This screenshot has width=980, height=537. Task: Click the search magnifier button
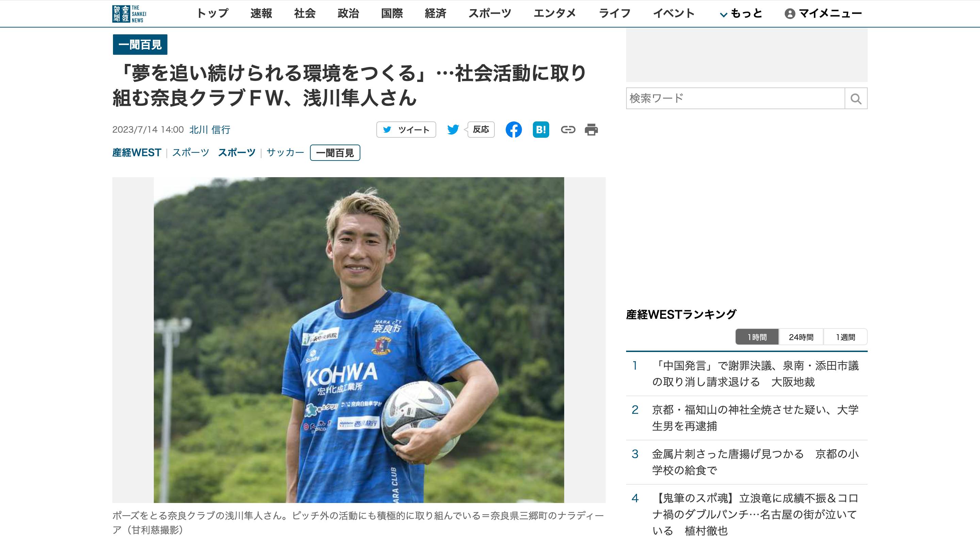[x=856, y=99]
